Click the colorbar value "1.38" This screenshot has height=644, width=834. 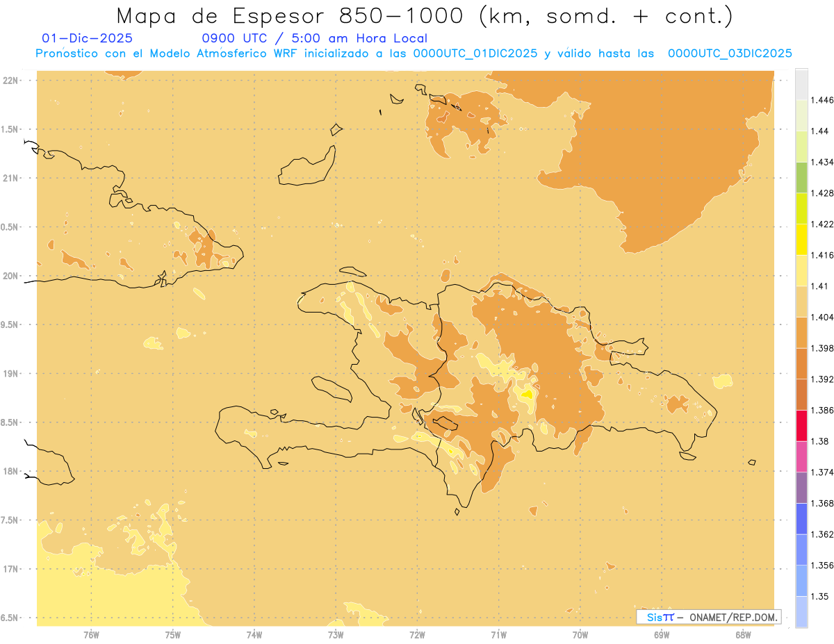(x=821, y=441)
